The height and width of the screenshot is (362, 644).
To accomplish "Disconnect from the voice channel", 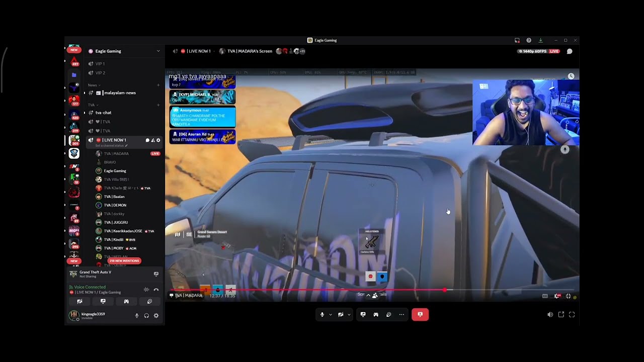I will (x=156, y=290).
